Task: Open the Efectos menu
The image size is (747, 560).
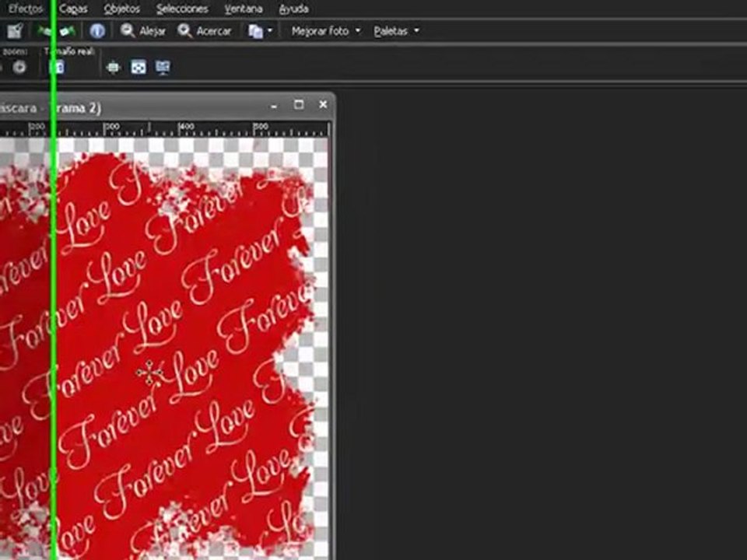Action: (x=25, y=9)
